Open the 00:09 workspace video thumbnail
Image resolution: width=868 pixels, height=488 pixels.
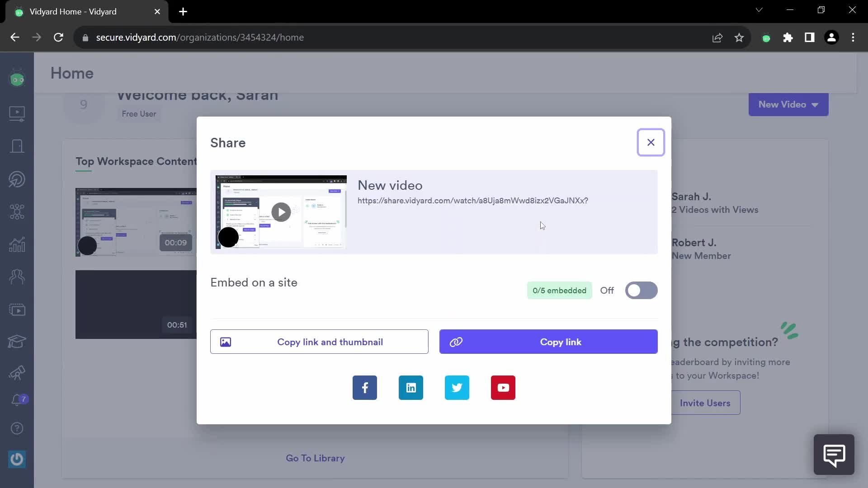(136, 222)
